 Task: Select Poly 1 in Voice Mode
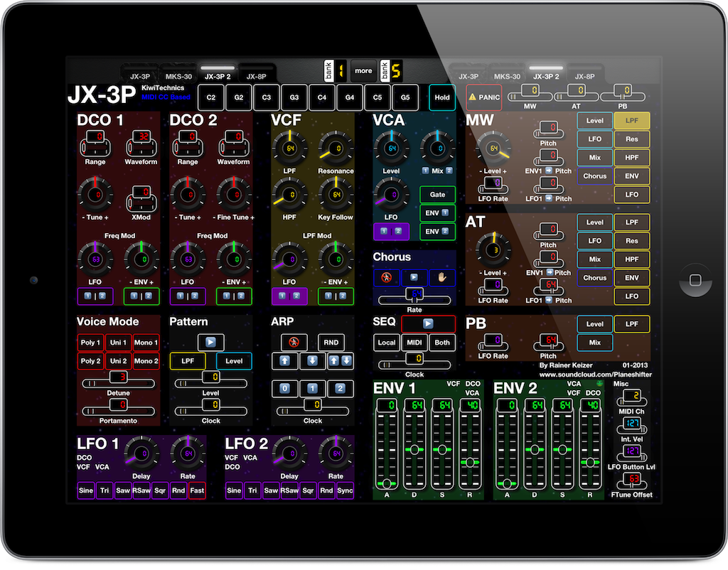coord(90,342)
